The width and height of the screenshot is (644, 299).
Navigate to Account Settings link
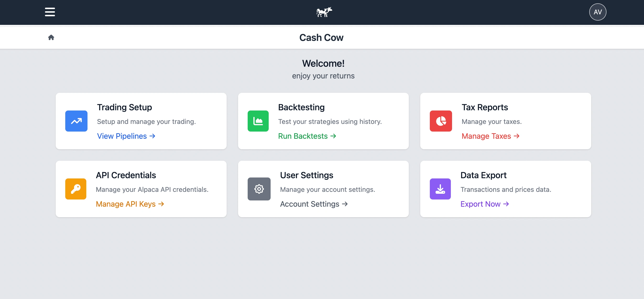313,204
